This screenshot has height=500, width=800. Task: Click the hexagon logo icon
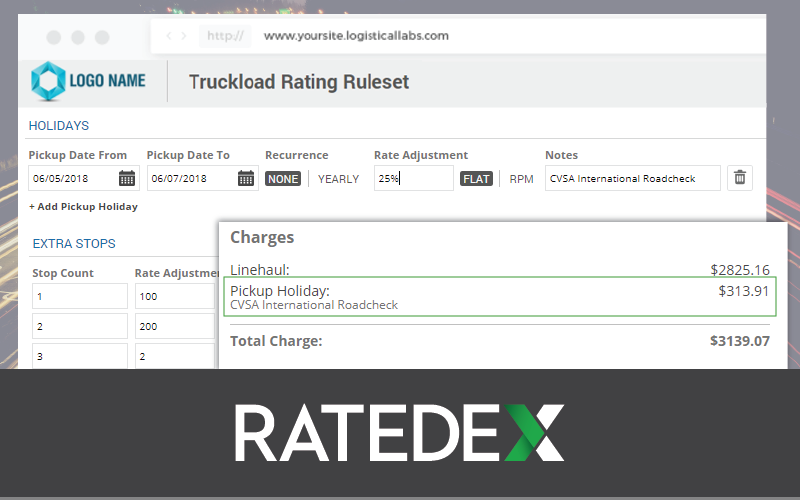[x=48, y=81]
